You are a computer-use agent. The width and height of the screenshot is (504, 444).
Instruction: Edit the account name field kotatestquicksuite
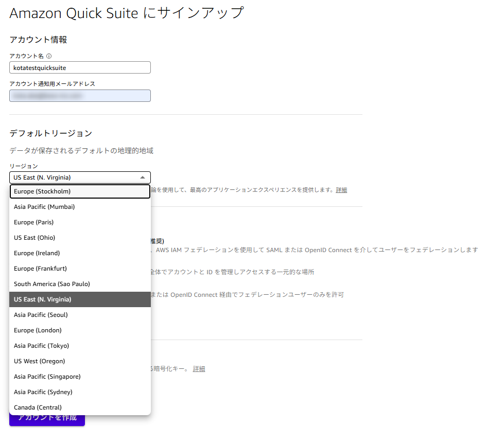coord(80,67)
